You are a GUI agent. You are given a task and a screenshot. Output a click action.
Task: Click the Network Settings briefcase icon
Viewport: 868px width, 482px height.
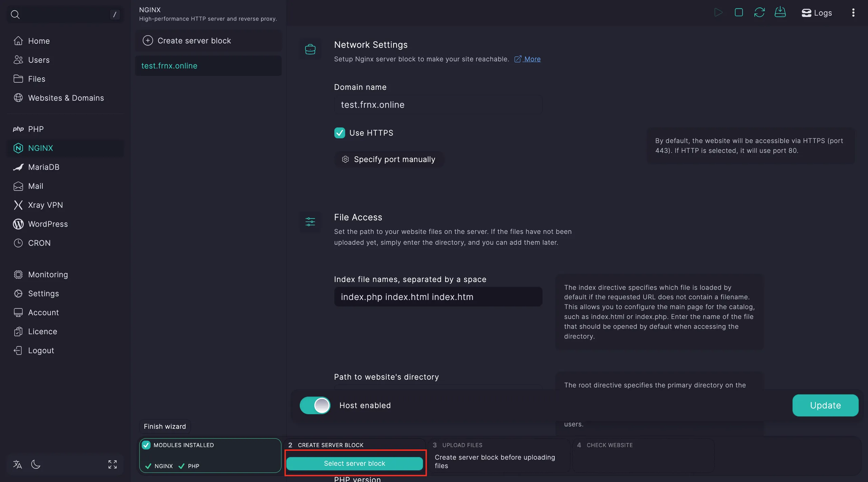[310, 49]
